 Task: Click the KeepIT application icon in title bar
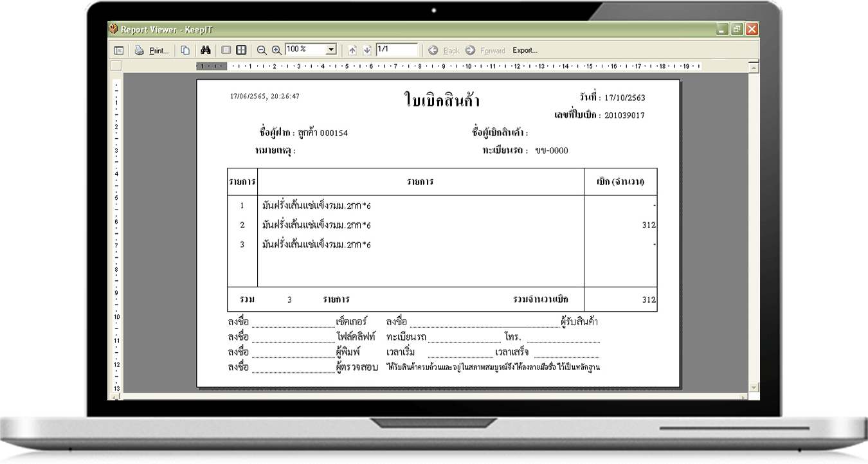point(114,28)
